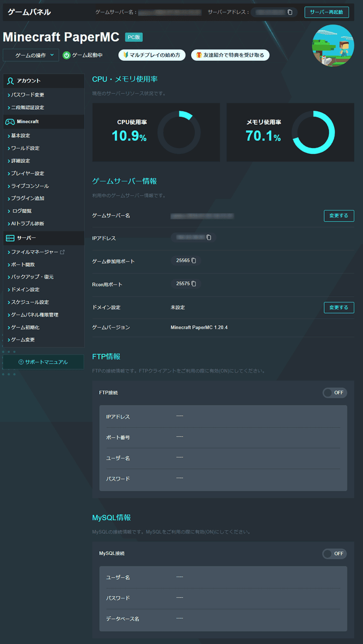Click the green game power status icon
Viewport: 363px width, 644px height.
pos(66,55)
